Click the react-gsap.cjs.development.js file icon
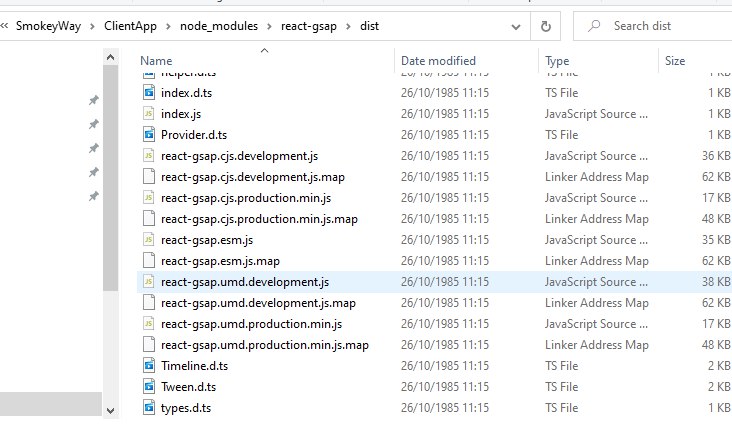Image resolution: width=732 pixels, height=441 pixels. point(148,155)
